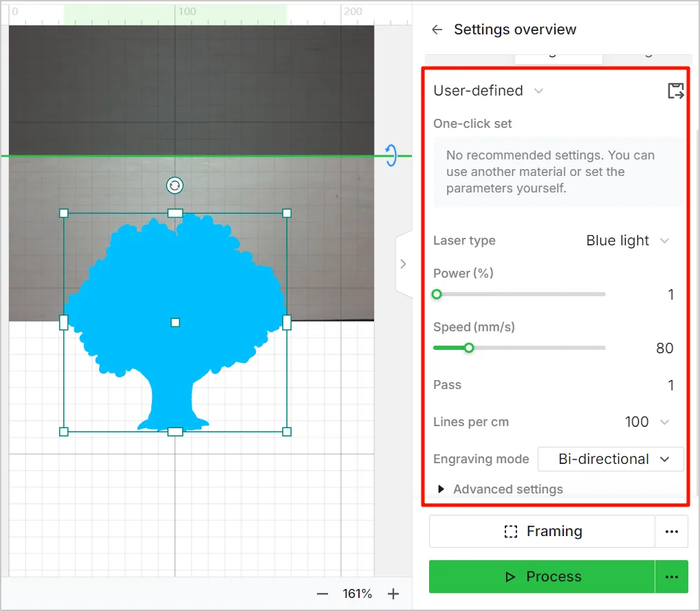This screenshot has height=611, width=700.
Task: Open the Laser type Blue light dropdown
Action: [x=628, y=241]
